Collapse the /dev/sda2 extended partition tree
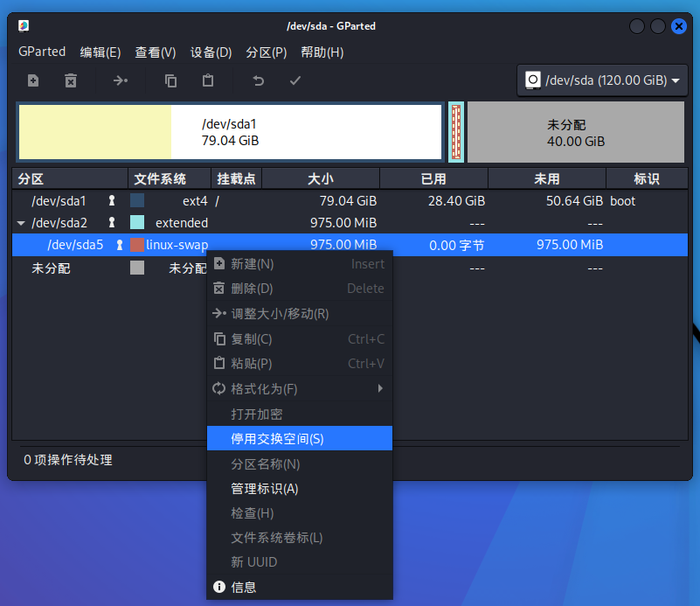Screen dimensions: 700x606 pos(21,223)
